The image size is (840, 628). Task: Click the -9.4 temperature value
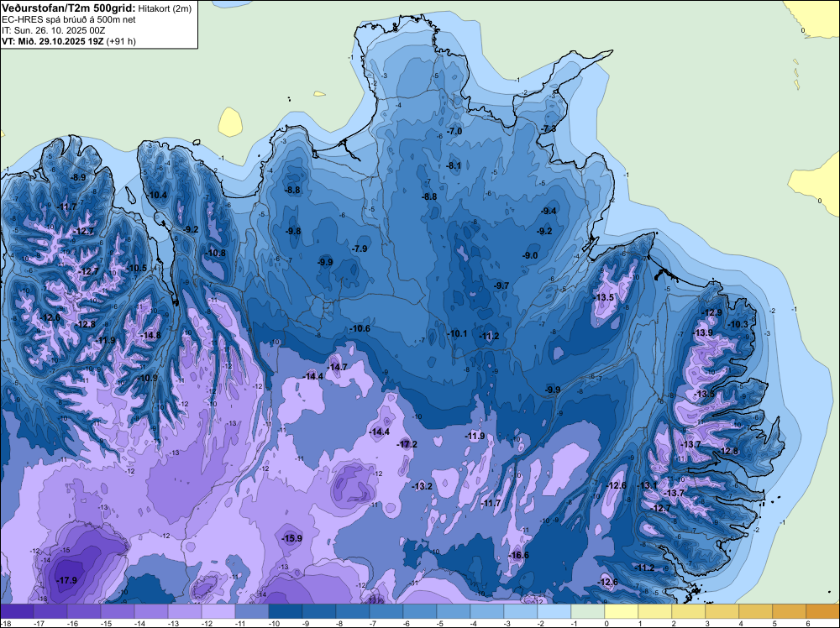(549, 211)
